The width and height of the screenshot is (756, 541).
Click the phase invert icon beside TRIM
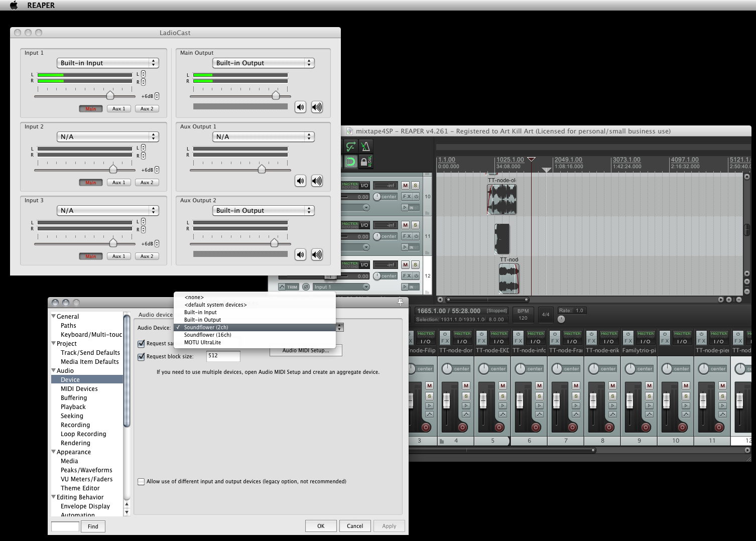[306, 287]
